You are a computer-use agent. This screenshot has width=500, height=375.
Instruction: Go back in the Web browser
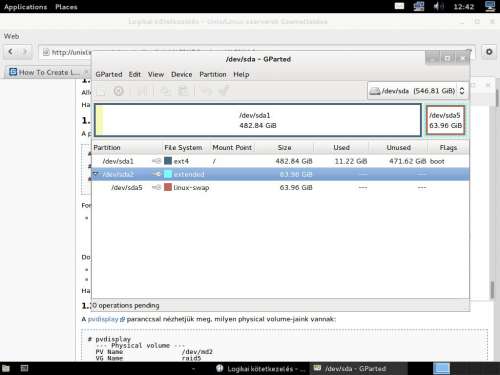tap(11, 52)
